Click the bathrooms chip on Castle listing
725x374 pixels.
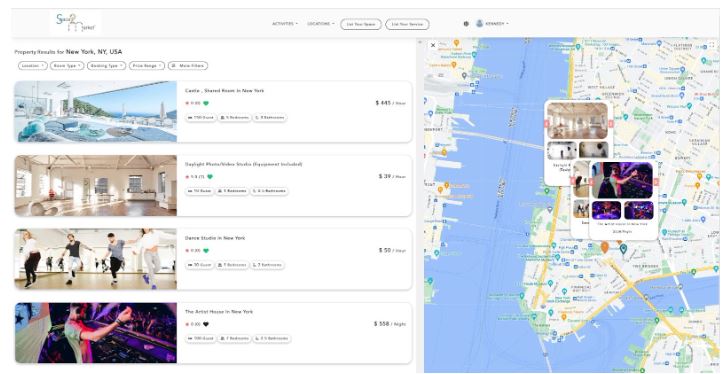tap(270, 117)
